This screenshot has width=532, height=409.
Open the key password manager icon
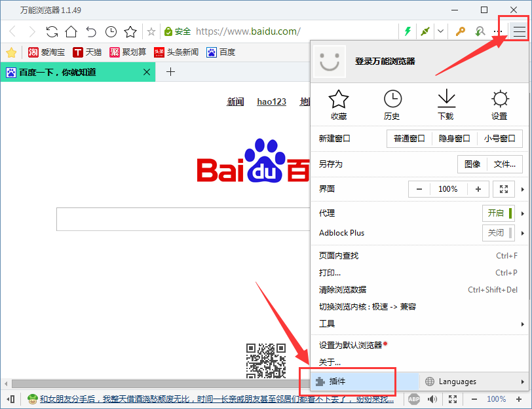pos(461,31)
